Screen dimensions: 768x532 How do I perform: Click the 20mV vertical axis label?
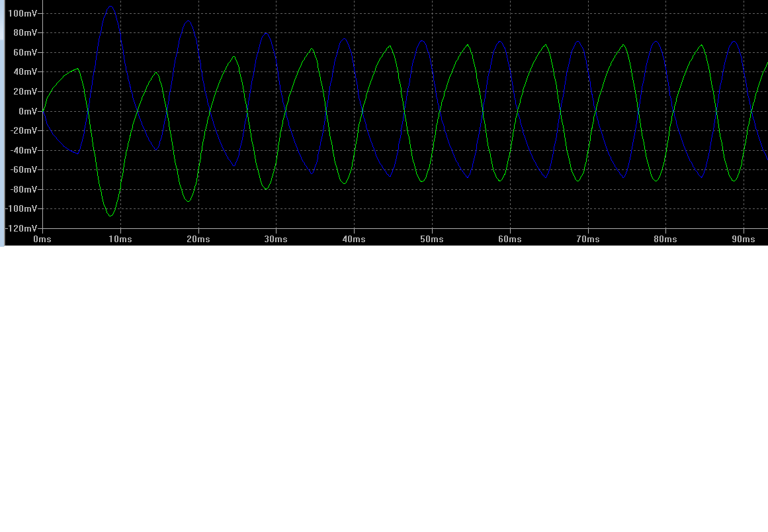25,91
